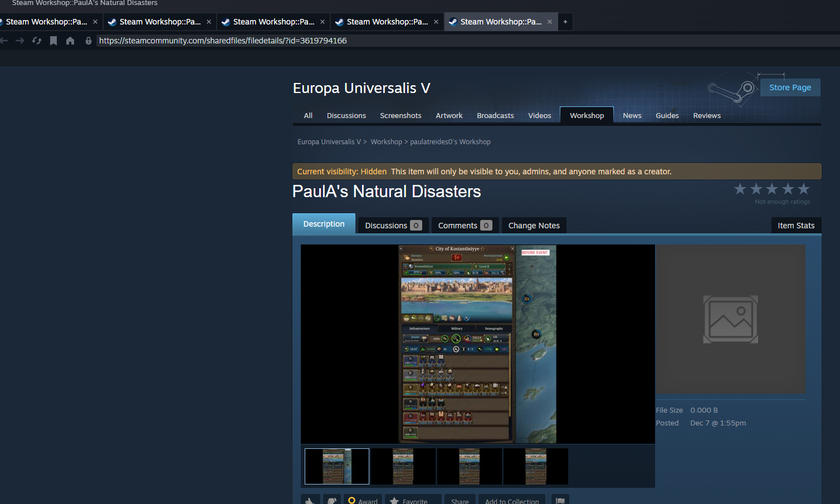The image size is (840, 504).
Task: Open the Item Stats tab
Action: [x=796, y=226]
